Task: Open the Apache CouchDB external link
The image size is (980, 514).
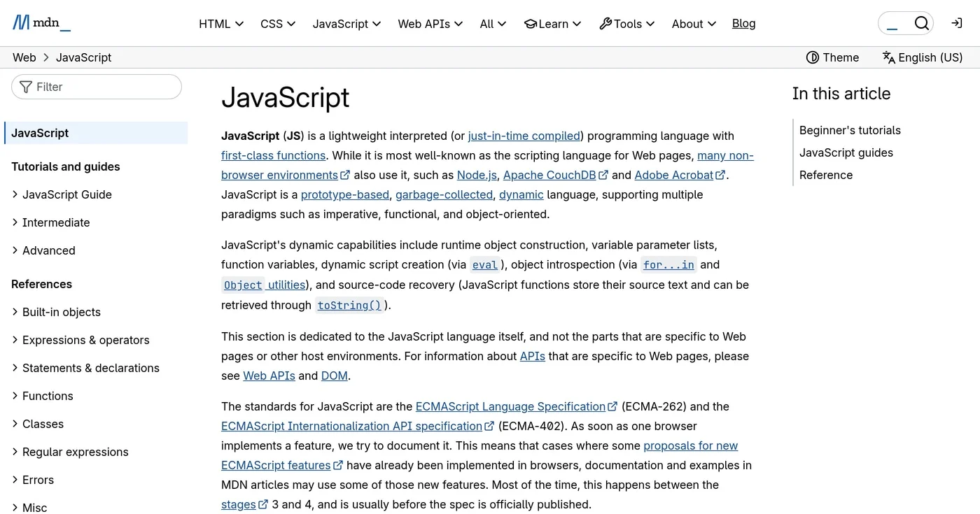Action: [x=556, y=175]
